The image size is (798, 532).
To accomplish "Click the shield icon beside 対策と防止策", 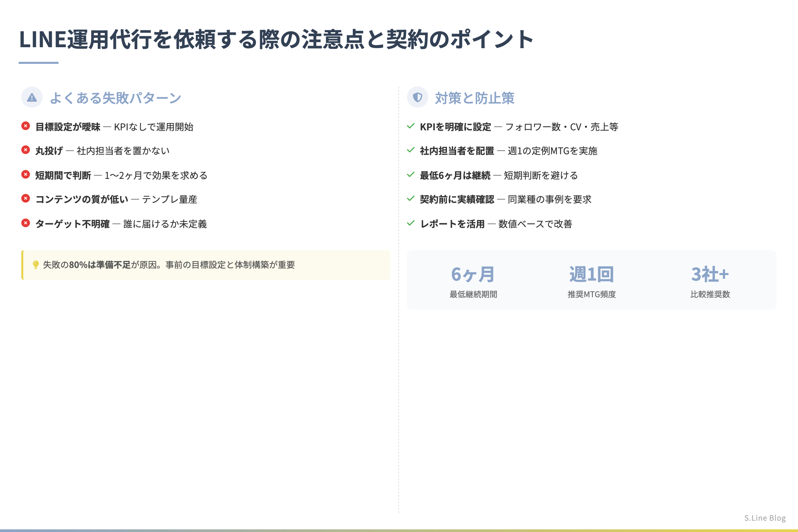I will tap(417, 97).
